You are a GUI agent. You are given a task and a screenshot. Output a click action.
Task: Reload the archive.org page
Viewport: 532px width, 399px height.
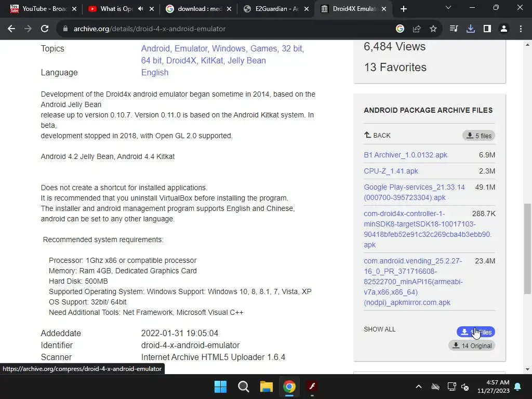(45, 29)
